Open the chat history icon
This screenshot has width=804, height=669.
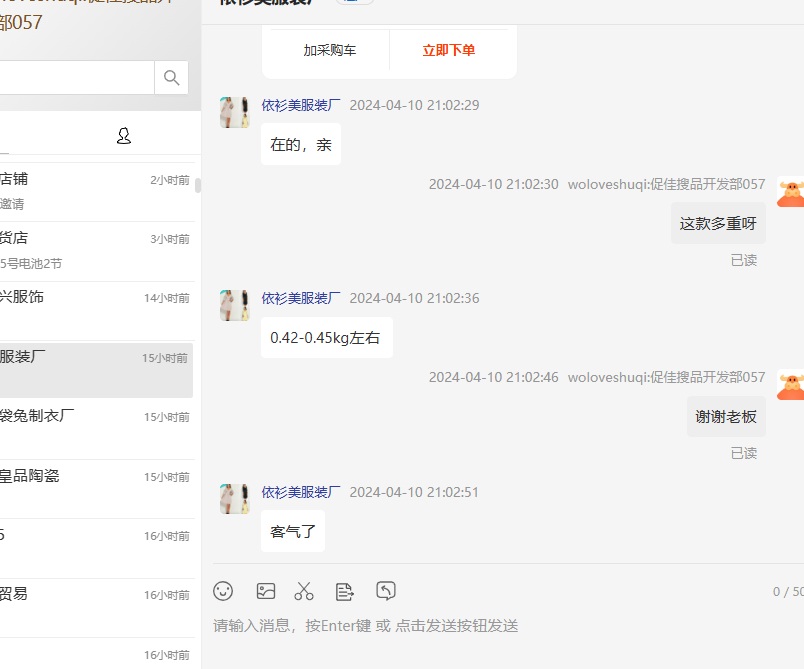(386, 591)
